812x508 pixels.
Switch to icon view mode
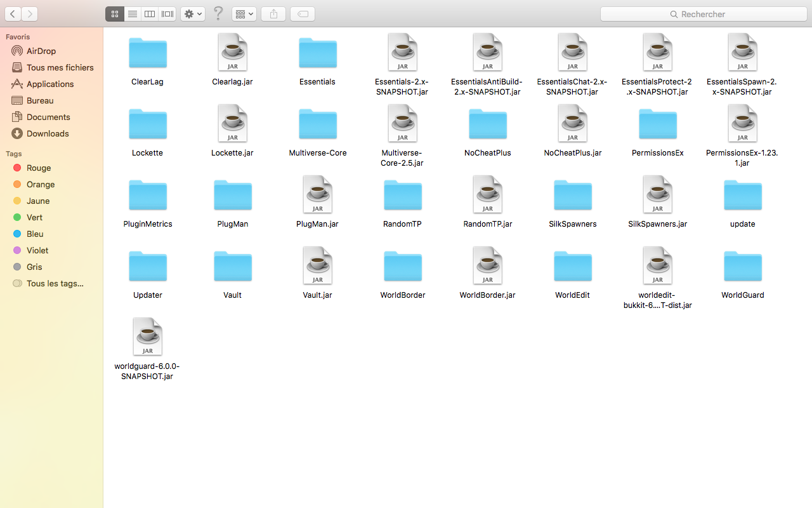click(x=115, y=14)
